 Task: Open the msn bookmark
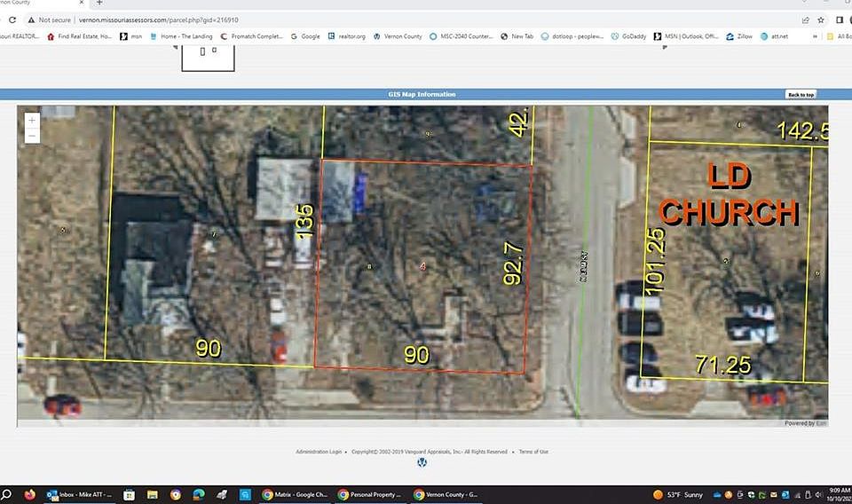pos(131,36)
